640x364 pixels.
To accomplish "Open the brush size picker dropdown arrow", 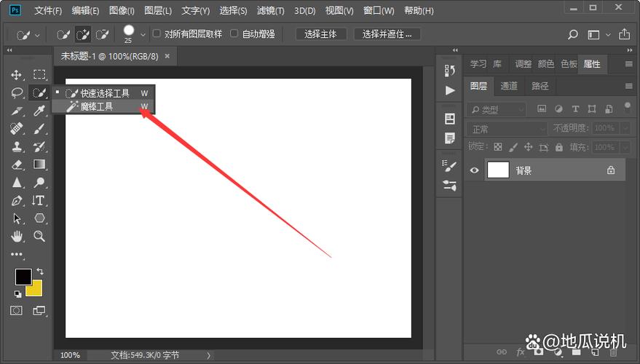I will [143, 35].
